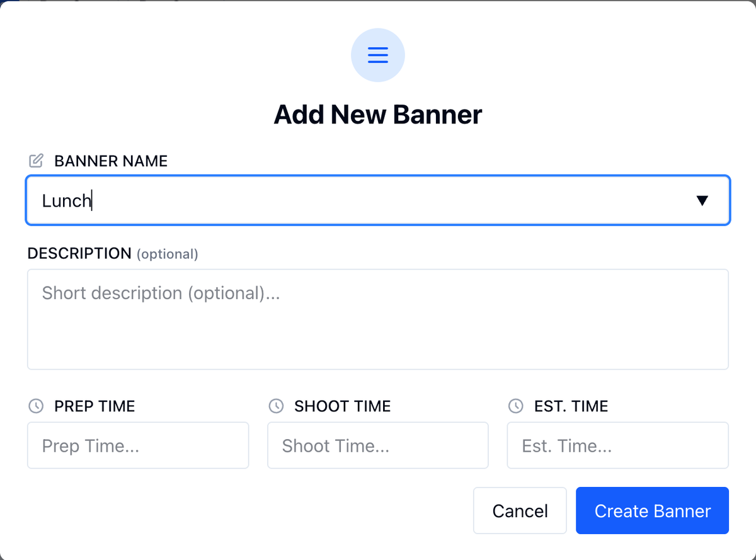The image size is (756, 560).
Task: Click the blue menu icon above title
Action: click(378, 55)
